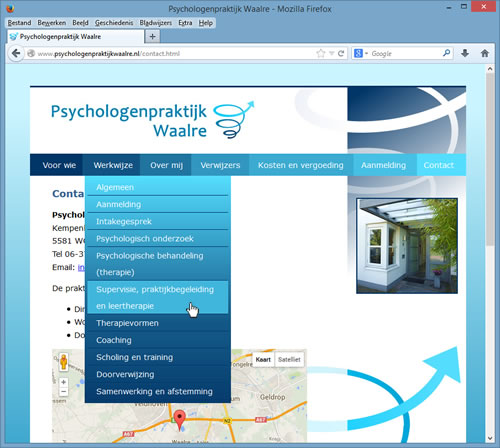Zoom out map with minus button
500x448 pixels.
[64, 391]
